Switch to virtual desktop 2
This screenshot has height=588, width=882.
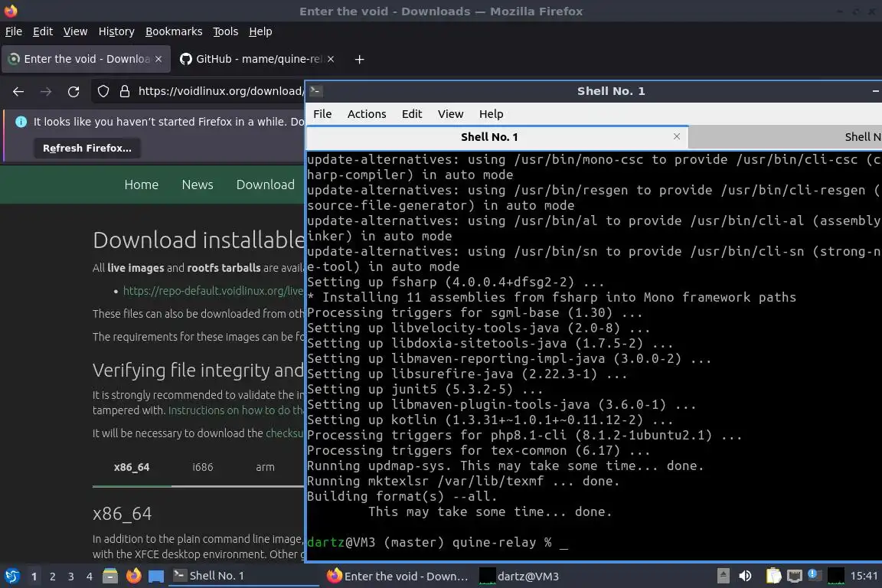tap(53, 577)
